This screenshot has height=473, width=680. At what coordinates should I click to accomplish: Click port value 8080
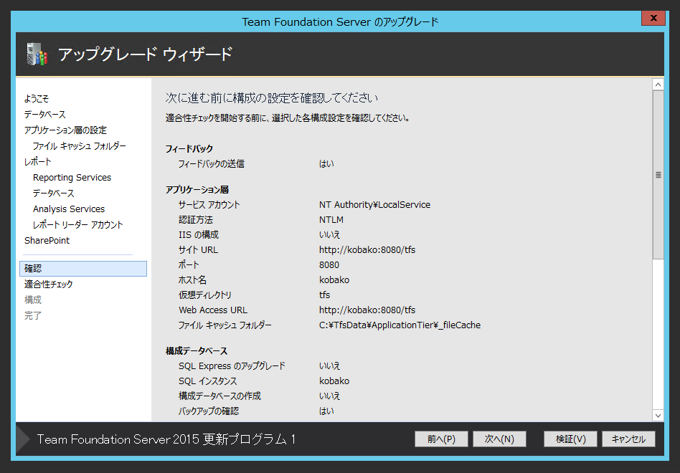pos(329,265)
